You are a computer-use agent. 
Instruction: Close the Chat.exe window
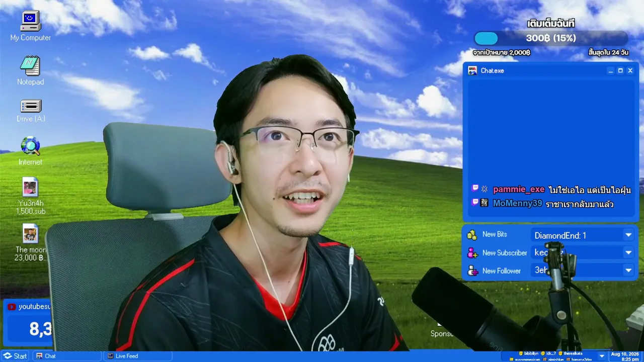[630, 71]
